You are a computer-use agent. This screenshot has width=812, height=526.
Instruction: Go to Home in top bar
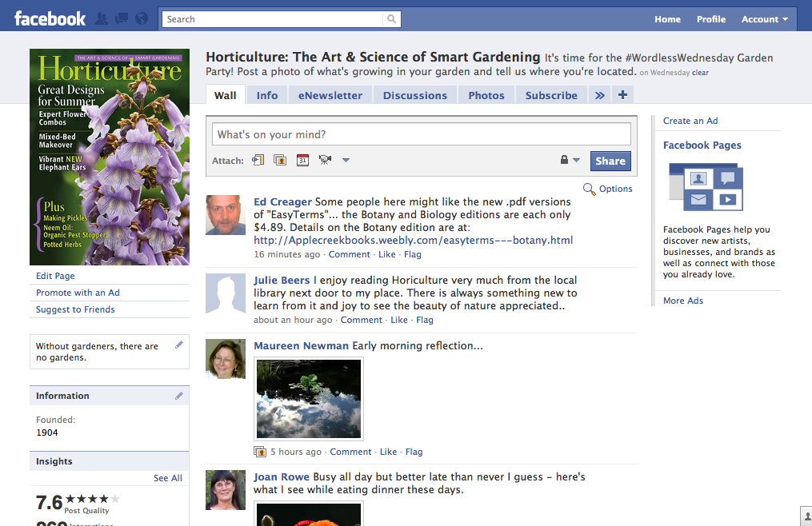pos(667,19)
